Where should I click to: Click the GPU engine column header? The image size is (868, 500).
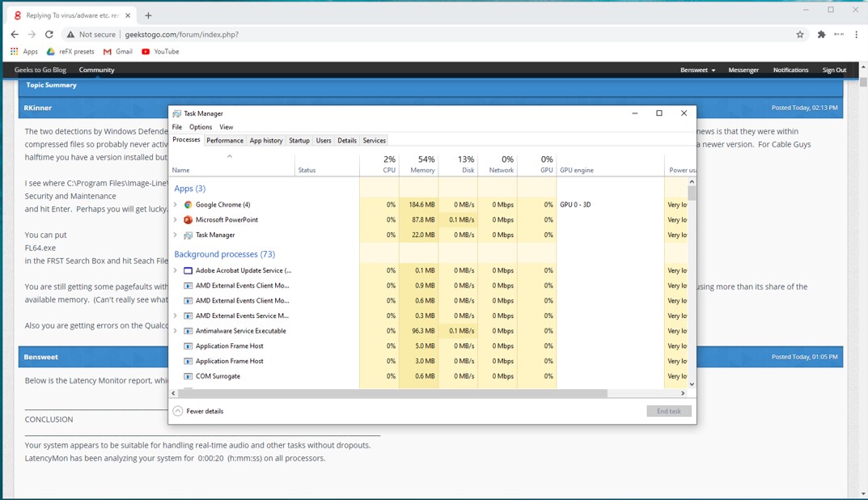pos(610,164)
